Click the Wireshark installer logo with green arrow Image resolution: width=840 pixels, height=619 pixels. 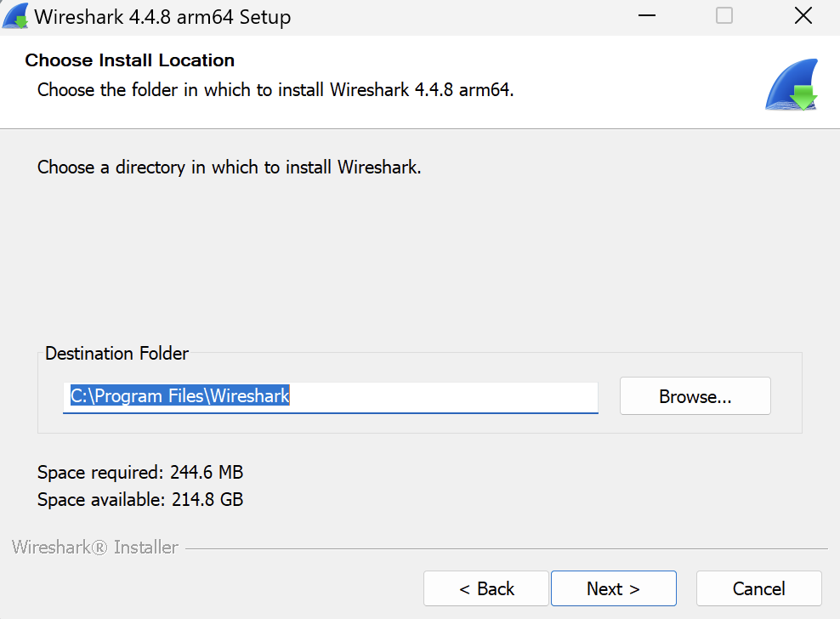(791, 85)
